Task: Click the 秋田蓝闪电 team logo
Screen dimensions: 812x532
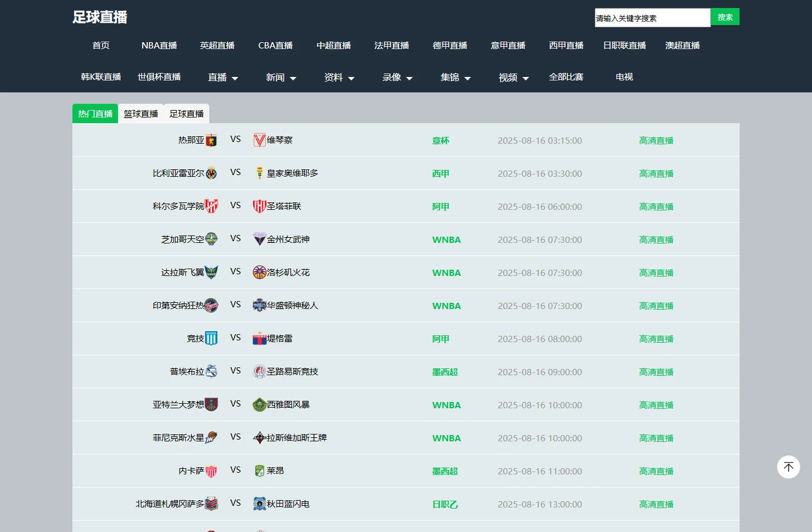Action: 259,504
